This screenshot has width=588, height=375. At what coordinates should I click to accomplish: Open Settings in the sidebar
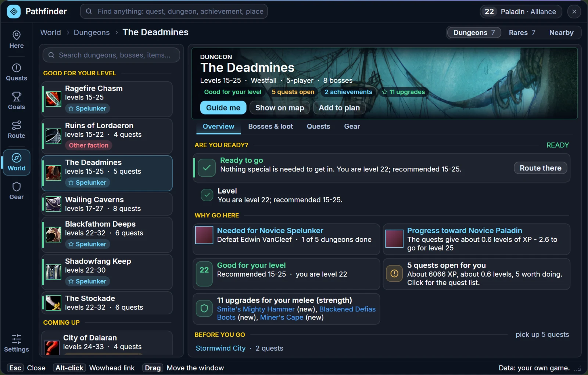pos(17,343)
